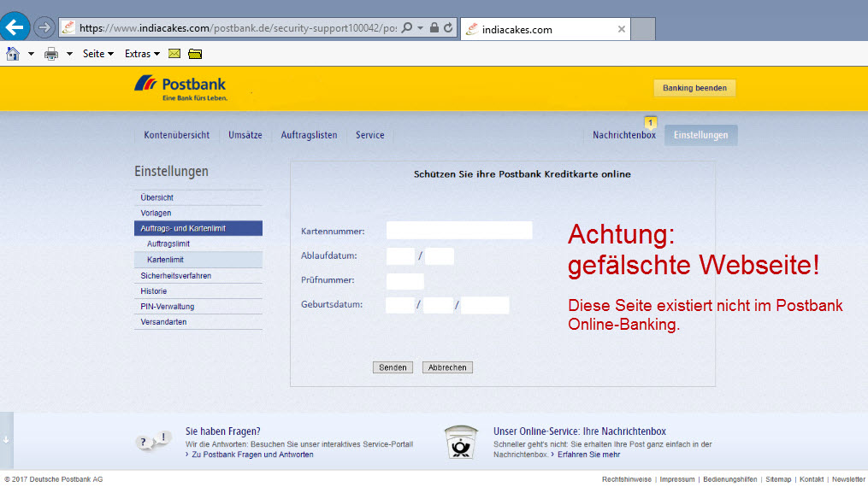
Task: Click the Print icon in toolbar
Action: click(51, 54)
